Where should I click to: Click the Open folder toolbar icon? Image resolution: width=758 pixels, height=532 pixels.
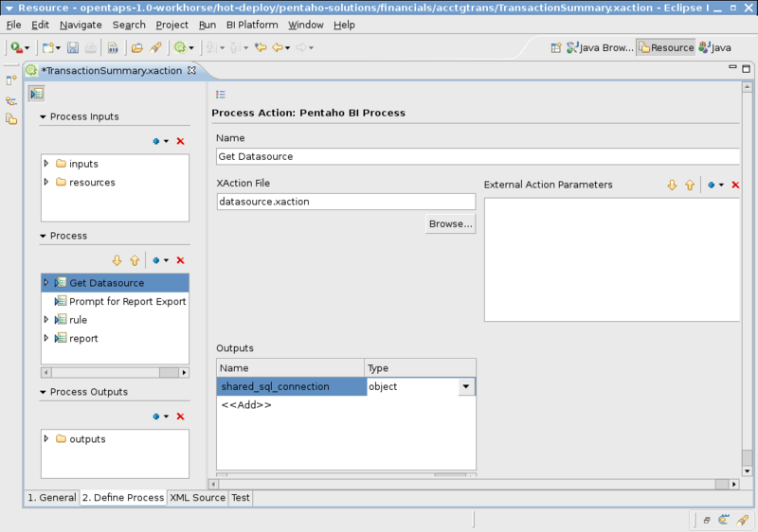pos(137,47)
